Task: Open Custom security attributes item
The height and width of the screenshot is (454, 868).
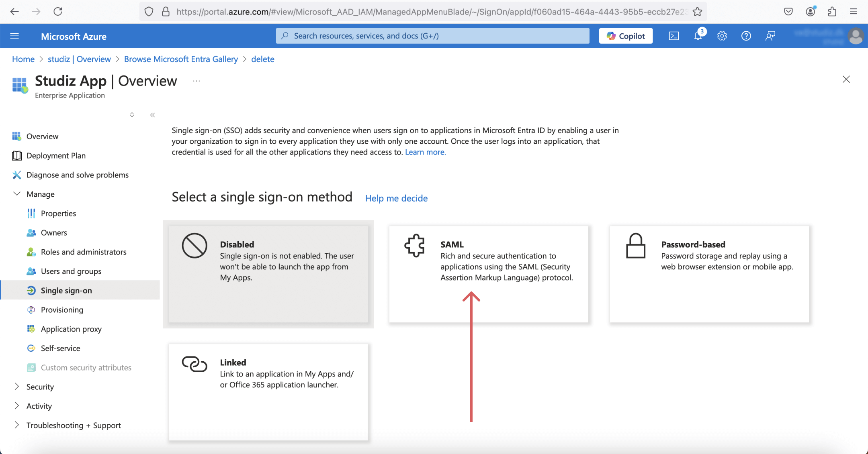Action: click(x=80, y=368)
